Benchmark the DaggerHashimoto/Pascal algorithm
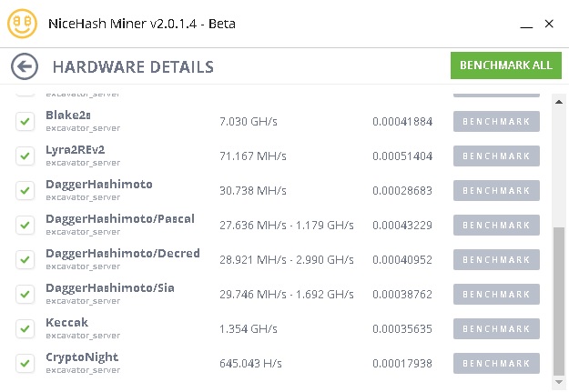The image size is (569, 392). [496, 225]
